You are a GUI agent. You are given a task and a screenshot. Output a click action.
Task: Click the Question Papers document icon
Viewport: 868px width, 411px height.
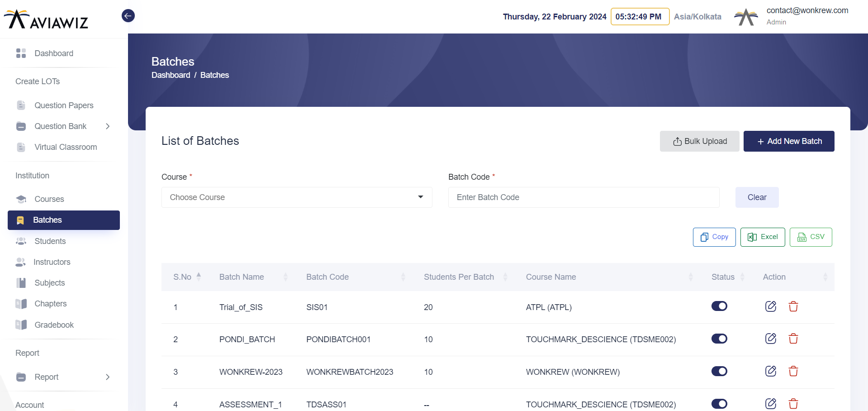21,105
